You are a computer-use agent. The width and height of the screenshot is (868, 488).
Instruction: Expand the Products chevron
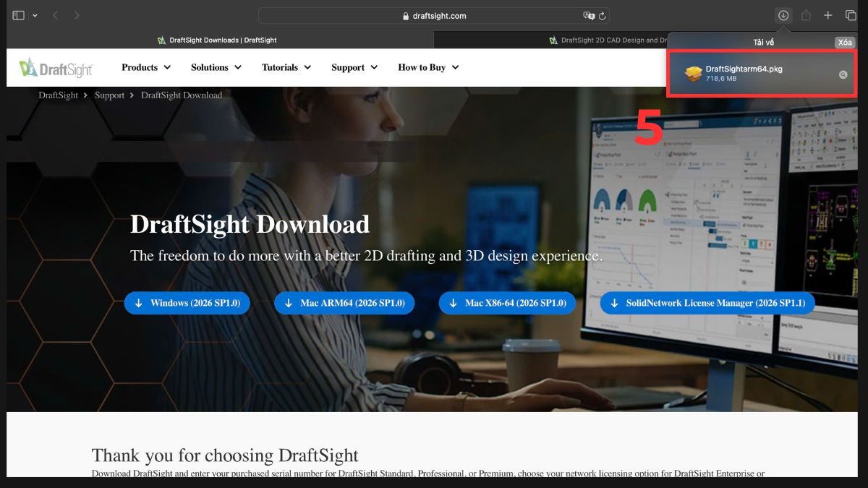[x=167, y=67]
